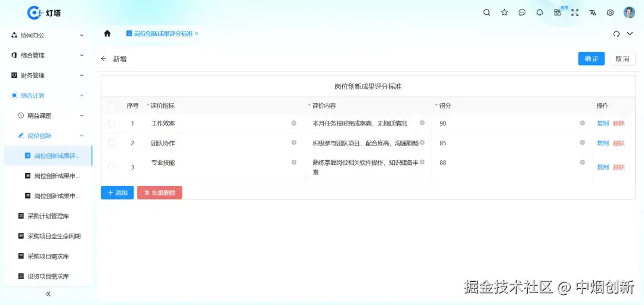Viewport: 644px width, 305px height.
Task: Clear the score 85 field
Action: coord(582,142)
